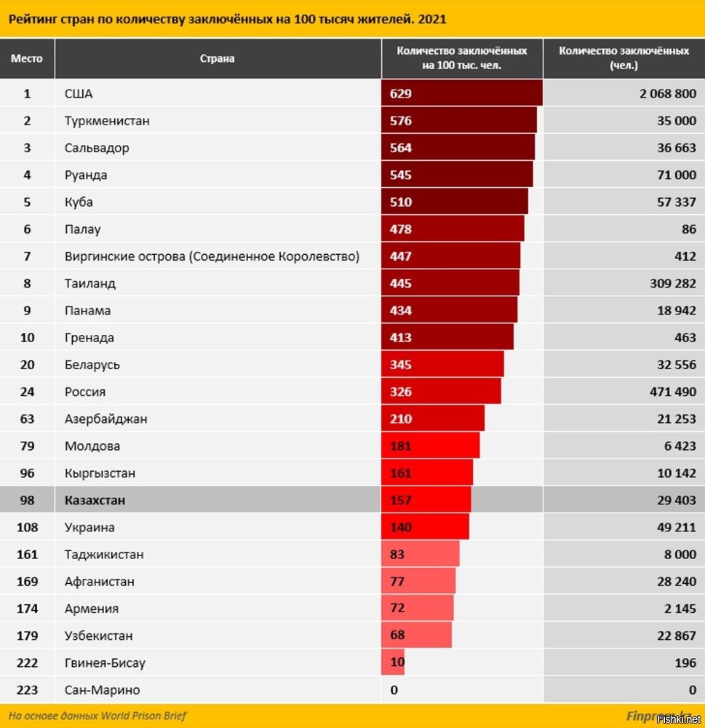705x728 pixels.
Task: Click the Количество заключённых (чел.) header
Action: tap(624, 58)
